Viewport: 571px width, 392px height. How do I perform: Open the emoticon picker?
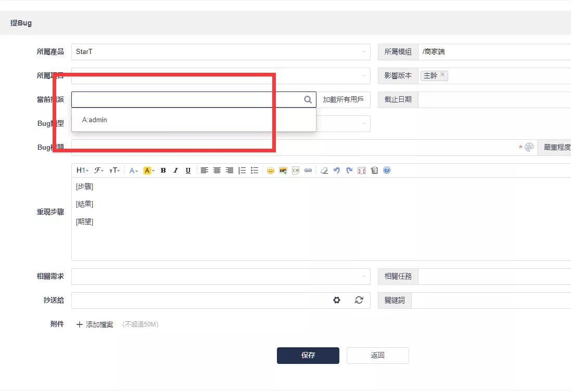click(271, 170)
